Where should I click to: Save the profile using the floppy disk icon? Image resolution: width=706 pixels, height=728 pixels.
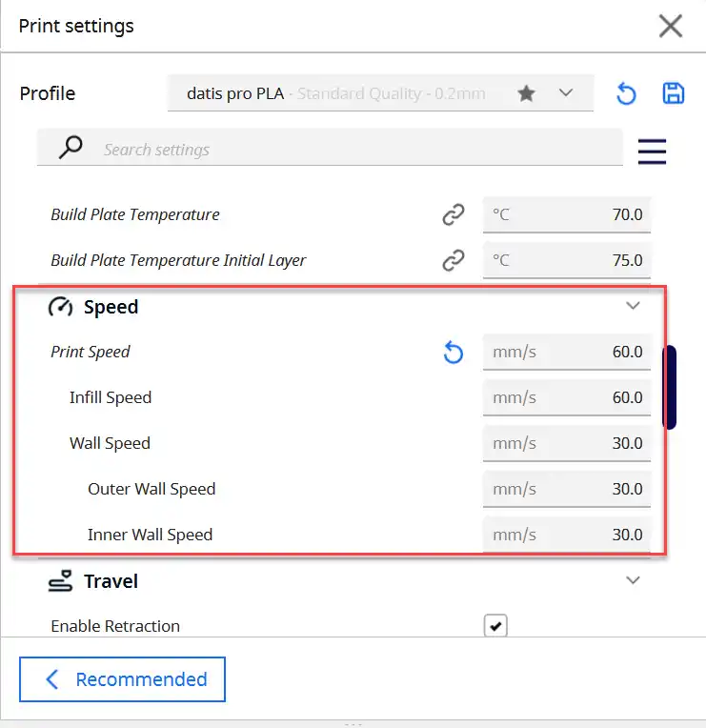673,93
